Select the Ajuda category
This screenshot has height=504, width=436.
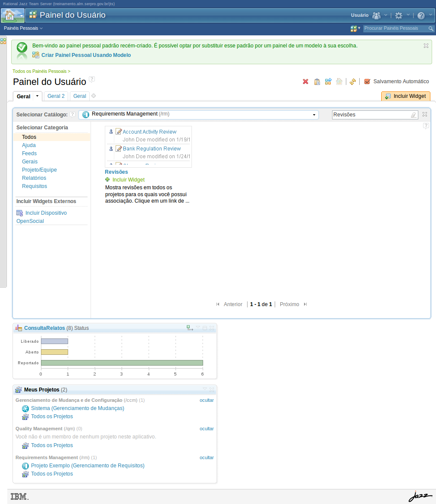28,145
